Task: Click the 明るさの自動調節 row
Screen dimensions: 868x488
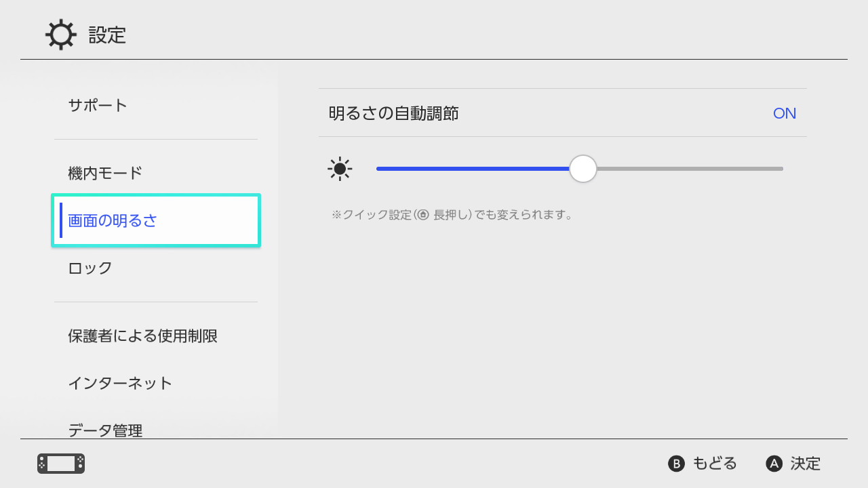Action: [x=561, y=113]
